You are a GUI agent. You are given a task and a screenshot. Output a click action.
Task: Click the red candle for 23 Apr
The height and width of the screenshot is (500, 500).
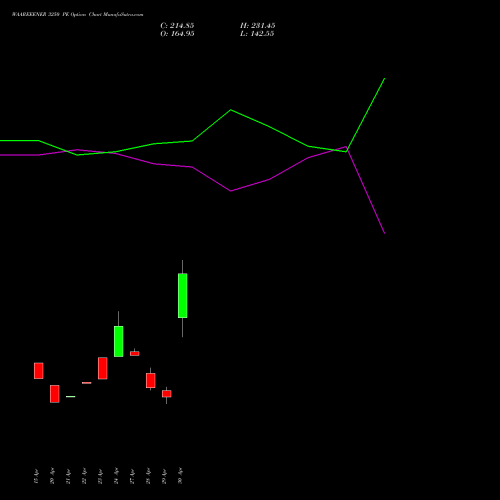103,368
